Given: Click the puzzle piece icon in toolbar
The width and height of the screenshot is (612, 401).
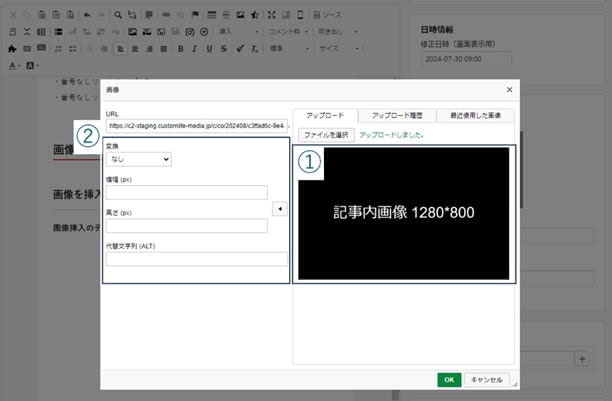Looking at the screenshot, I should [12, 48].
